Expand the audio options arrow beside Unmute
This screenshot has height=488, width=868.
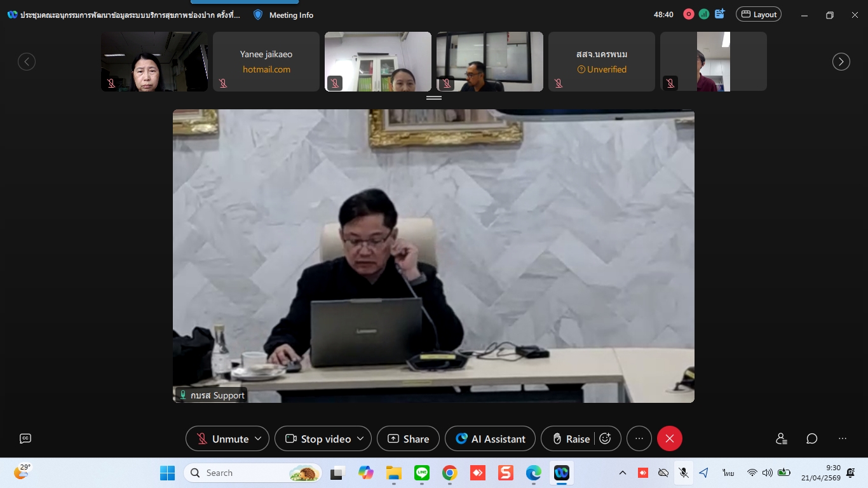[258, 438]
